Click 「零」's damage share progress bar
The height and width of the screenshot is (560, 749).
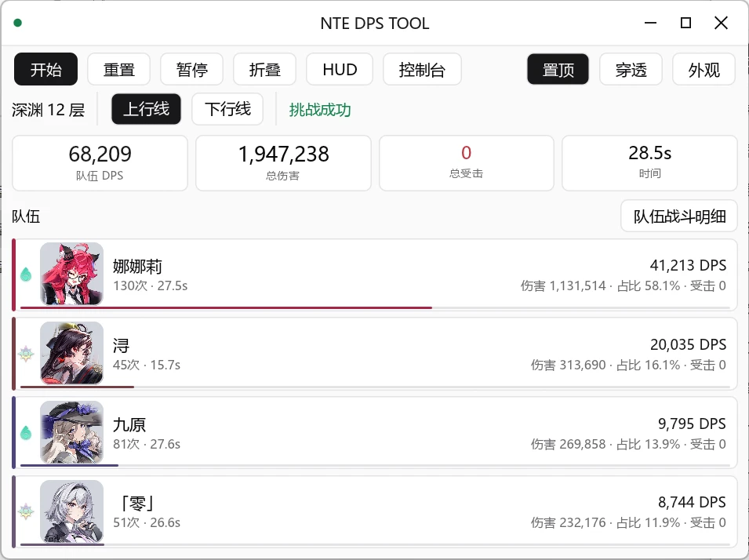click(375, 544)
